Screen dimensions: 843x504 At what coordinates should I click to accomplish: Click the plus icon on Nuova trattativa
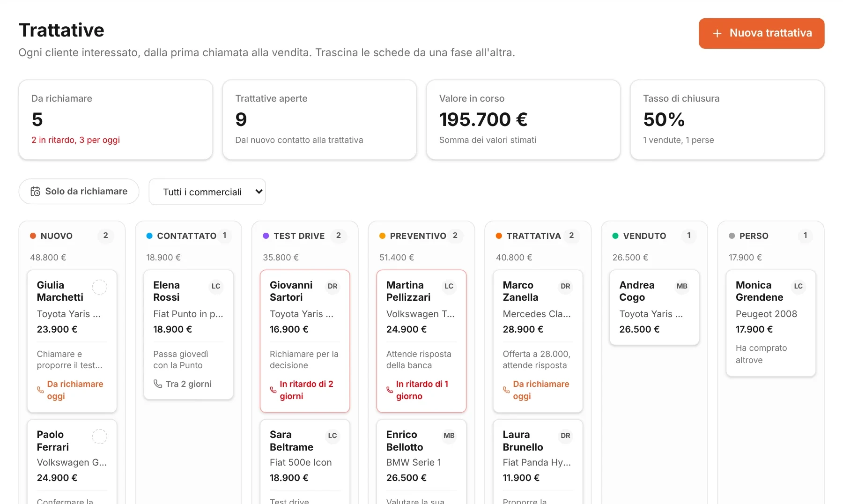point(717,33)
